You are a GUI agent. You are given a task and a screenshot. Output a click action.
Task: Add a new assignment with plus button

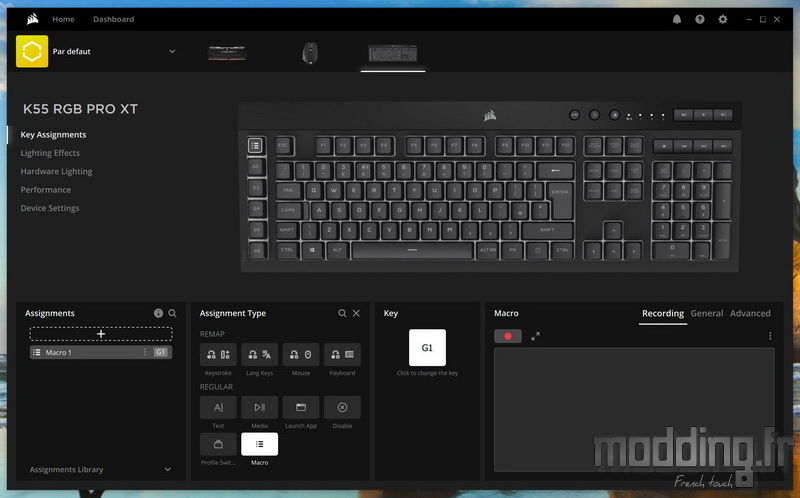101,334
